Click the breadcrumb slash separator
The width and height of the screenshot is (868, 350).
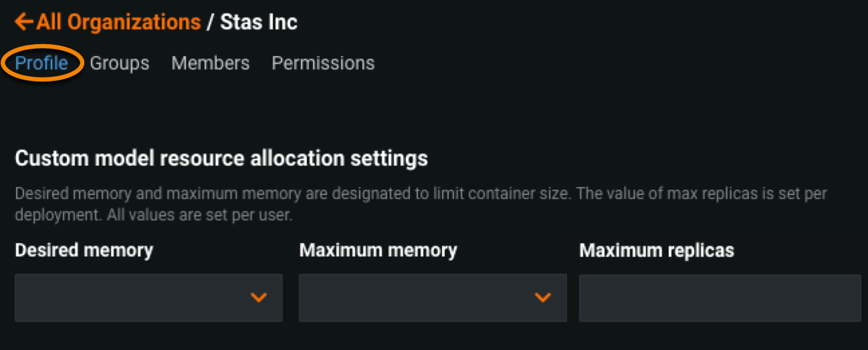[x=210, y=22]
